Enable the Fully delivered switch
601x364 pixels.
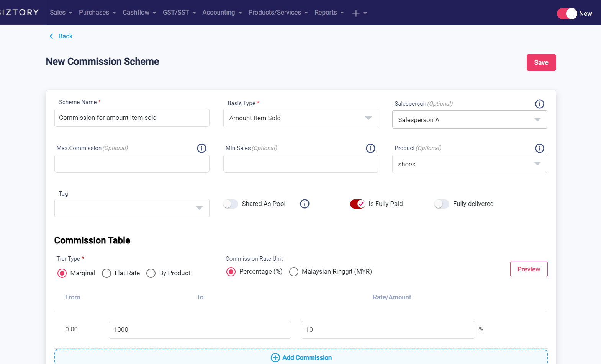click(442, 204)
